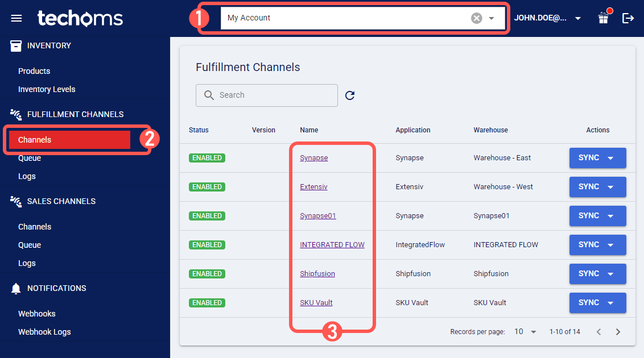Refresh the fulfillment channels list
This screenshot has width=644, height=358.
350,95
